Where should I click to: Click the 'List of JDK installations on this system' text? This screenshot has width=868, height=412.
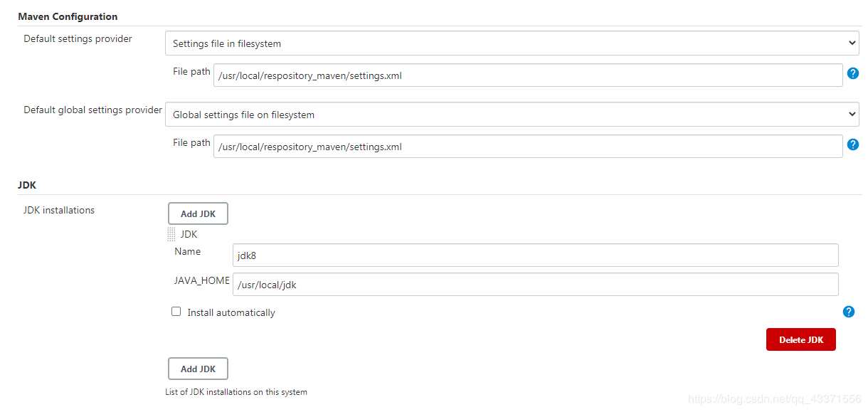[236, 392]
